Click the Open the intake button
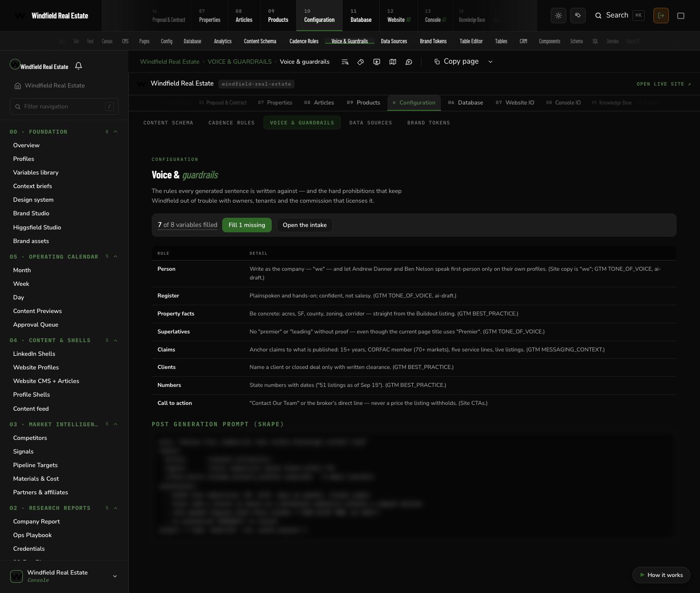 (305, 225)
